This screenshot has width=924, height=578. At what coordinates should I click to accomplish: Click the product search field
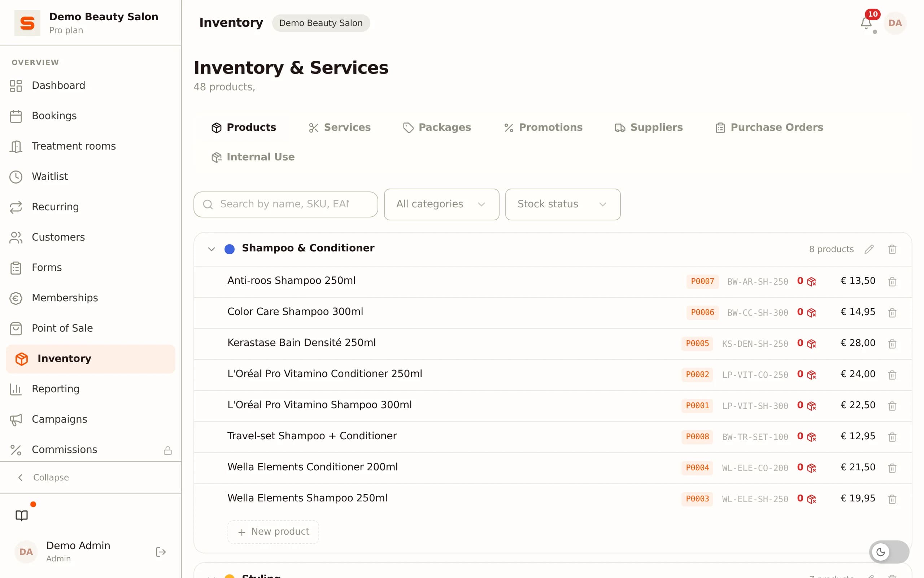point(286,204)
